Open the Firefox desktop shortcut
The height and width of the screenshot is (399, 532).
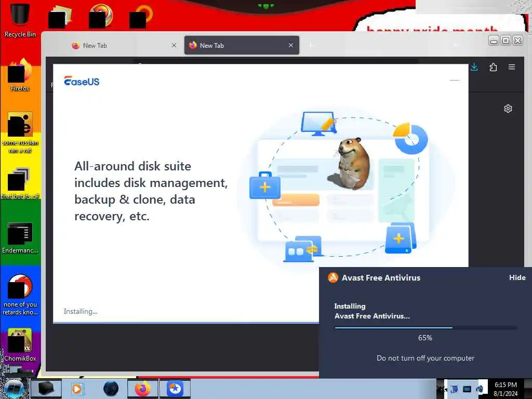(x=20, y=75)
